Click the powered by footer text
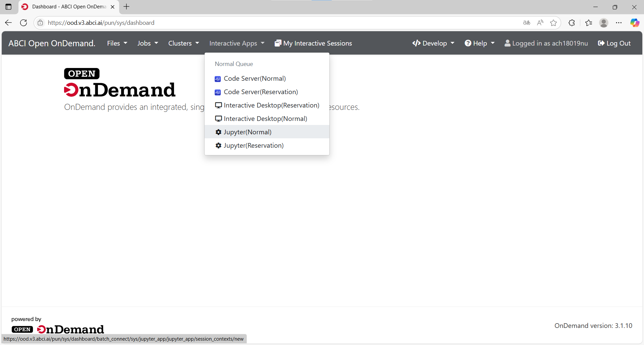This screenshot has height=345, width=644. point(26,319)
